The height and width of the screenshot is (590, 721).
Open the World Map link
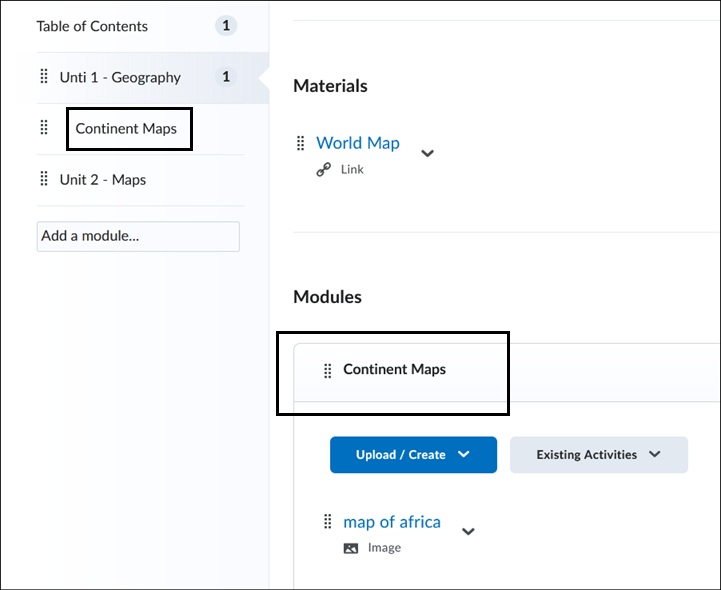(357, 143)
